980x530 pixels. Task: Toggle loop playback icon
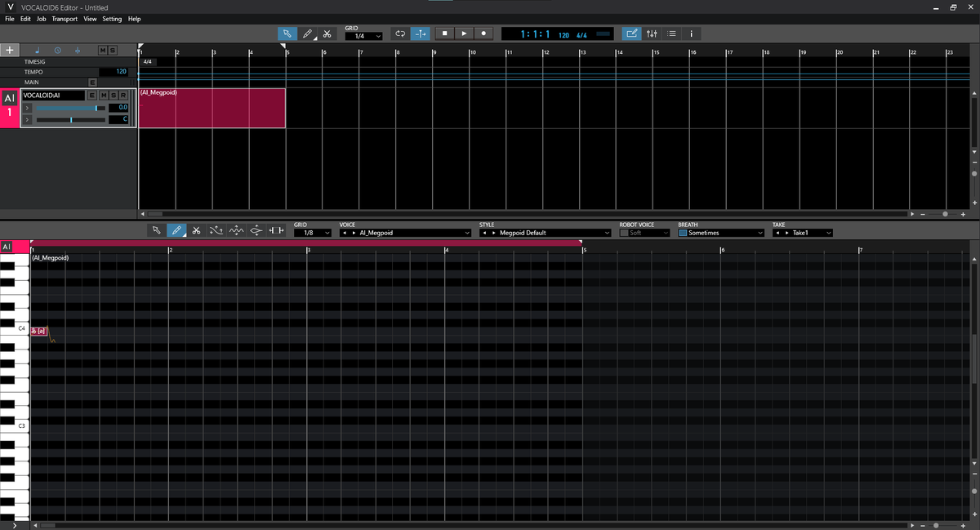(400, 33)
